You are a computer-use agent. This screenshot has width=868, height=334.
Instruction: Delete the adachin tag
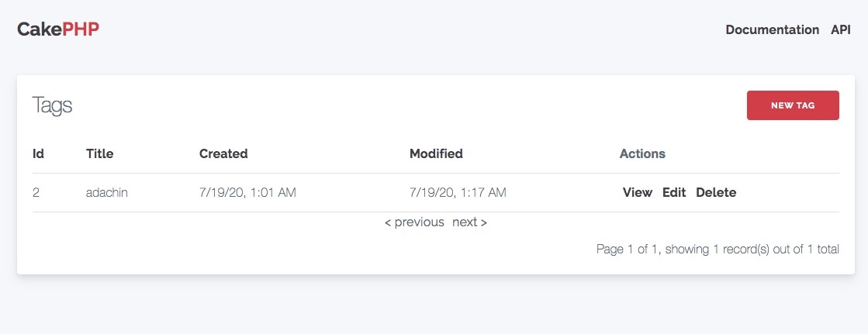tap(716, 192)
